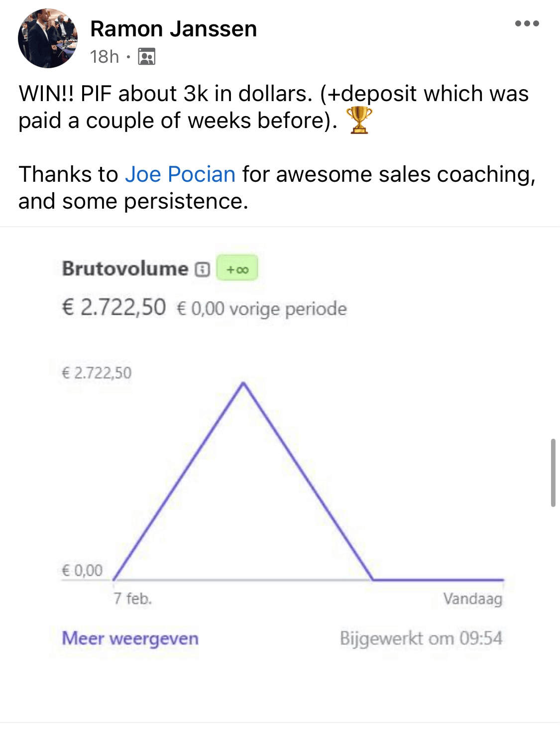Click the peak of the volume graph
Screen dimensions: 560x744
[x=243, y=383]
